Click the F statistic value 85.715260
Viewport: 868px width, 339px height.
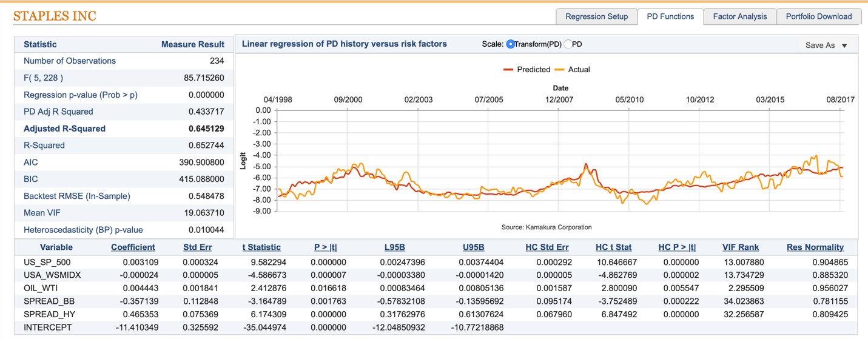pos(204,78)
